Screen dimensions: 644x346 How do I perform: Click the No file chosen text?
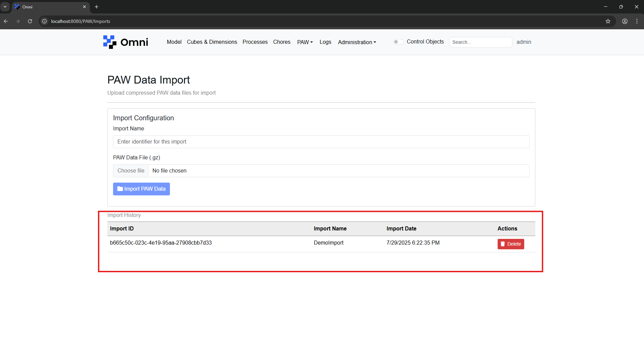point(170,171)
